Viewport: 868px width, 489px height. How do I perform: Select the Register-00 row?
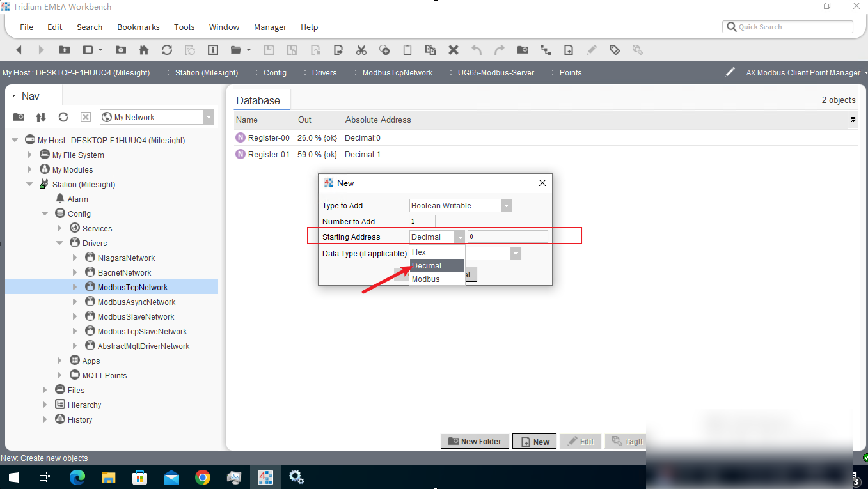pyautogui.click(x=545, y=137)
